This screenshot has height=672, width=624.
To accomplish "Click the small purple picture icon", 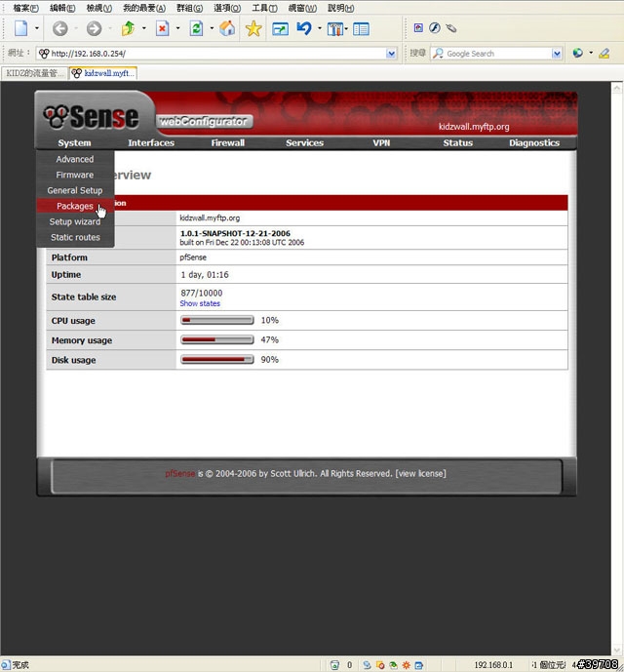I will pos(418,28).
